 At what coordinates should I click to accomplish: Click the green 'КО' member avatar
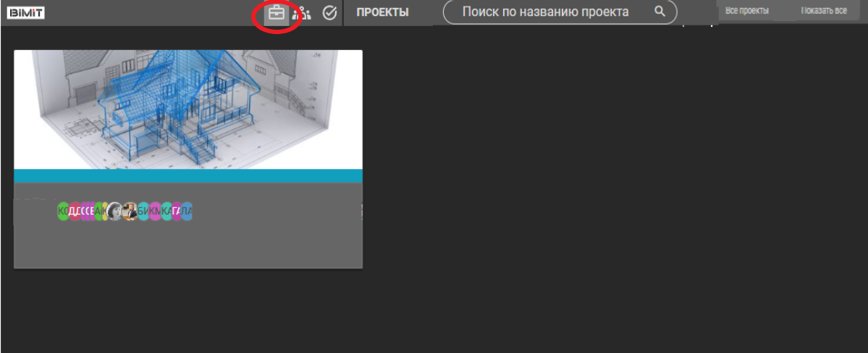point(62,211)
